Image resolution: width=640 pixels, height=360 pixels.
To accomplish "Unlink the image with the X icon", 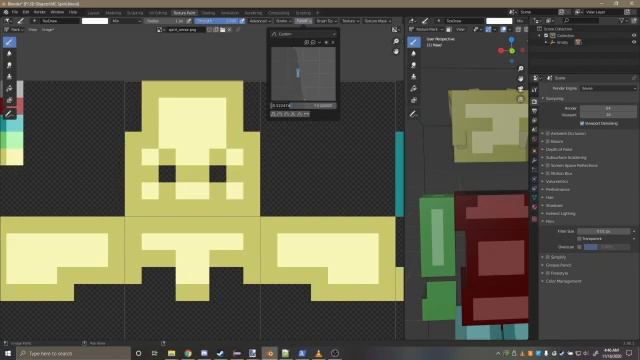I will coord(229,30).
